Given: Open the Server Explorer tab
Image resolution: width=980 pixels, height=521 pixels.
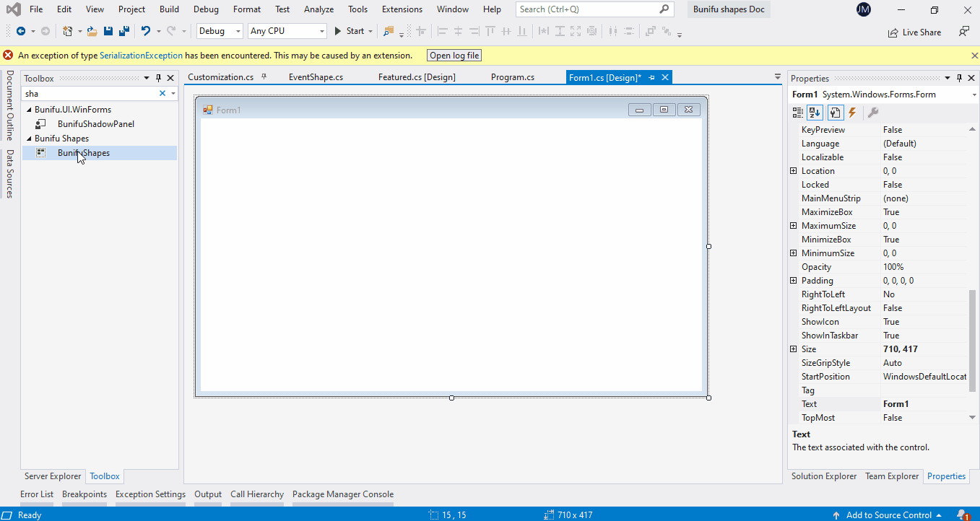Looking at the screenshot, I should [53, 476].
